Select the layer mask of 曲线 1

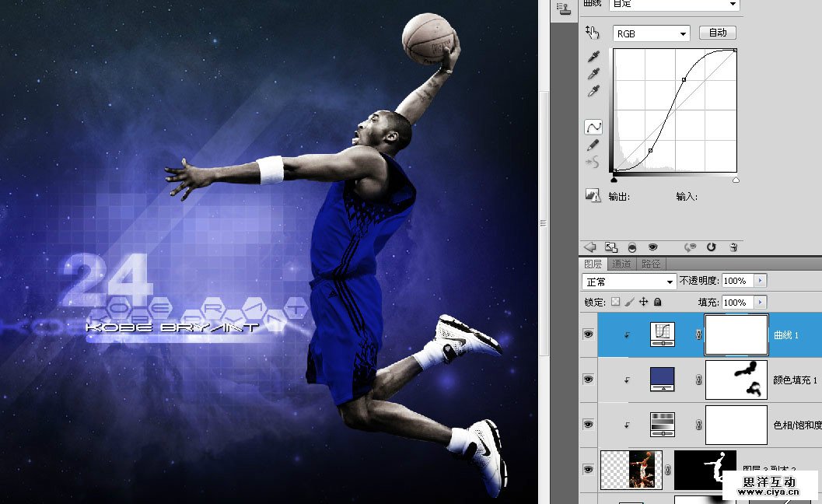(x=736, y=334)
